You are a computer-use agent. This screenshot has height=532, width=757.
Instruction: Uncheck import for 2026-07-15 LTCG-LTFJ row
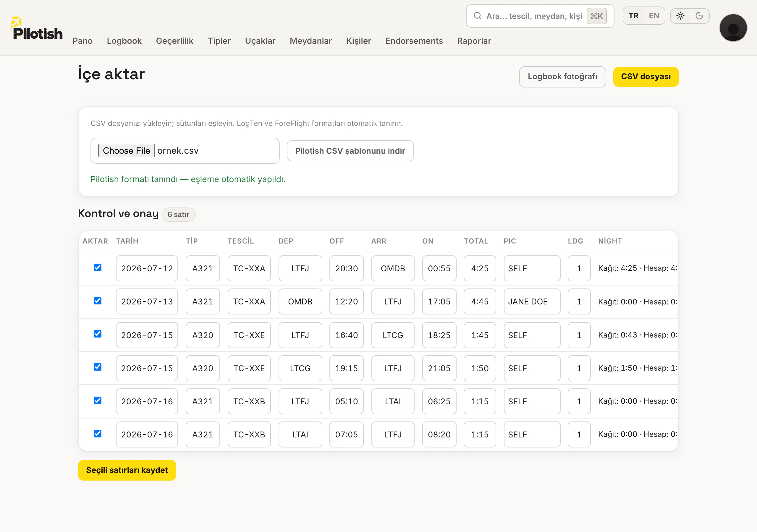click(97, 367)
